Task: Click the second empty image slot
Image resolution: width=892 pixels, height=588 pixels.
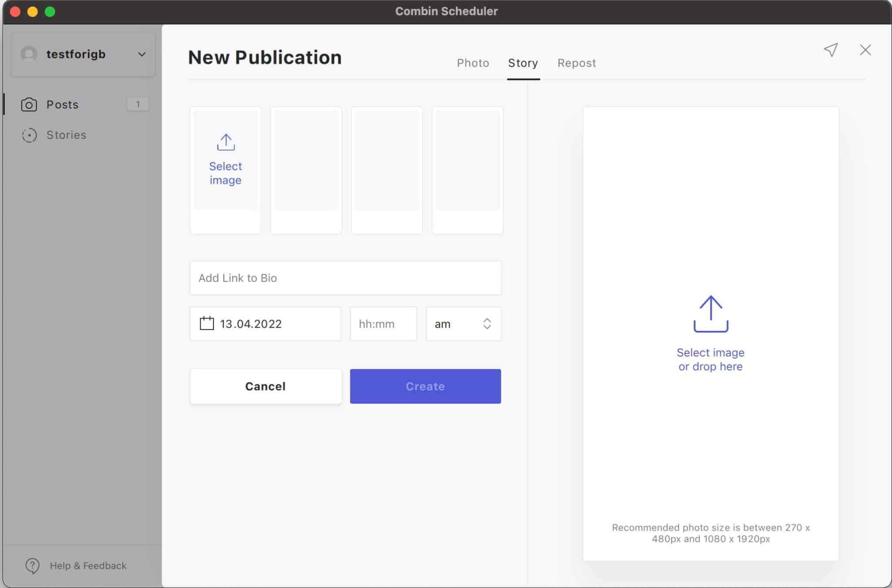Action: pos(306,170)
